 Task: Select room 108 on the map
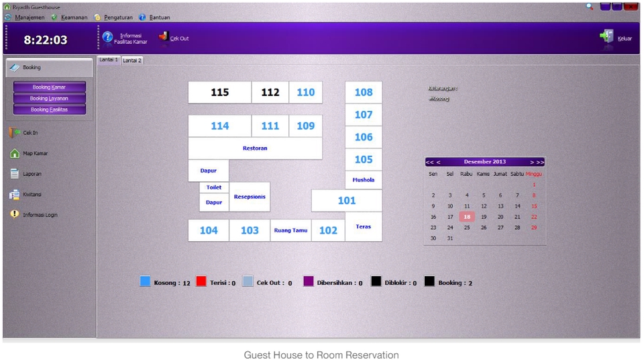pos(364,93)
